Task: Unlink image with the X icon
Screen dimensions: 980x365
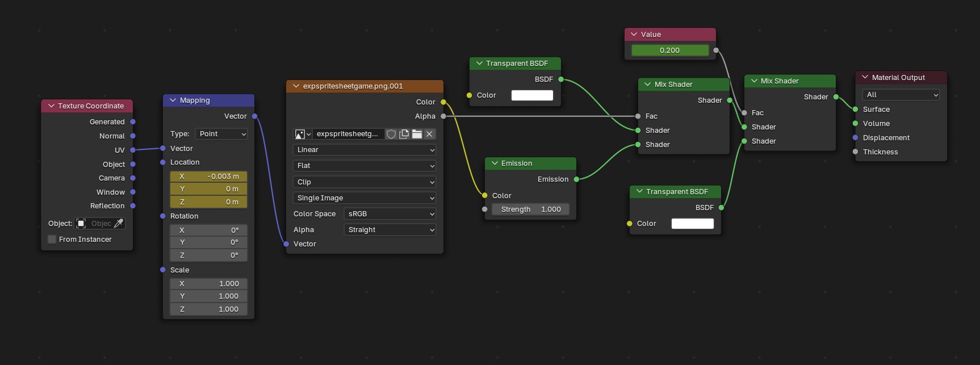Action: coord(430,134)
